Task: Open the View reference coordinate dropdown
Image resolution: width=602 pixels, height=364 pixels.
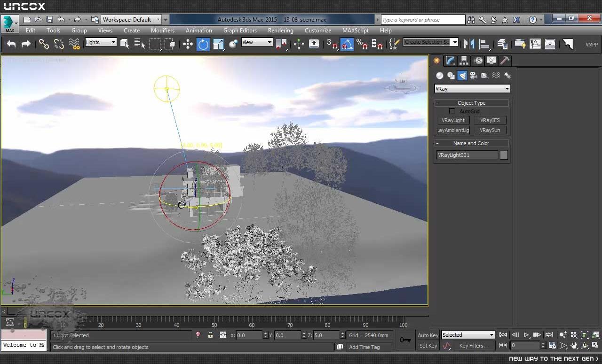Action: click(257, 42)
